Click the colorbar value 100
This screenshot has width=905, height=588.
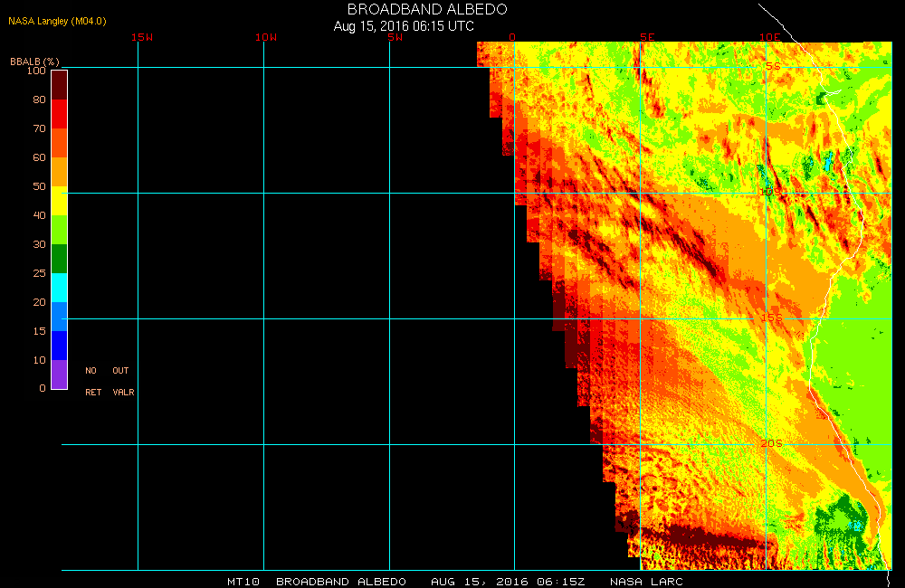[36, 71]
